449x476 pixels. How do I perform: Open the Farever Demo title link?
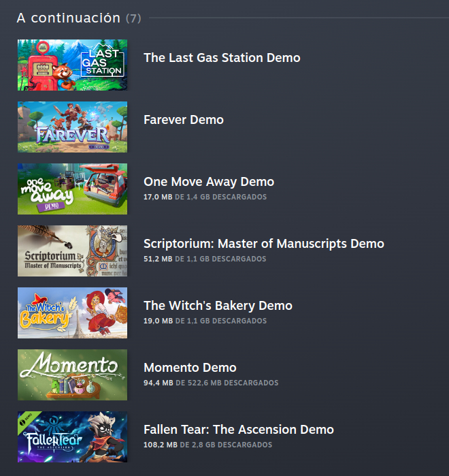pyautogui.click(x=184, y=120)
